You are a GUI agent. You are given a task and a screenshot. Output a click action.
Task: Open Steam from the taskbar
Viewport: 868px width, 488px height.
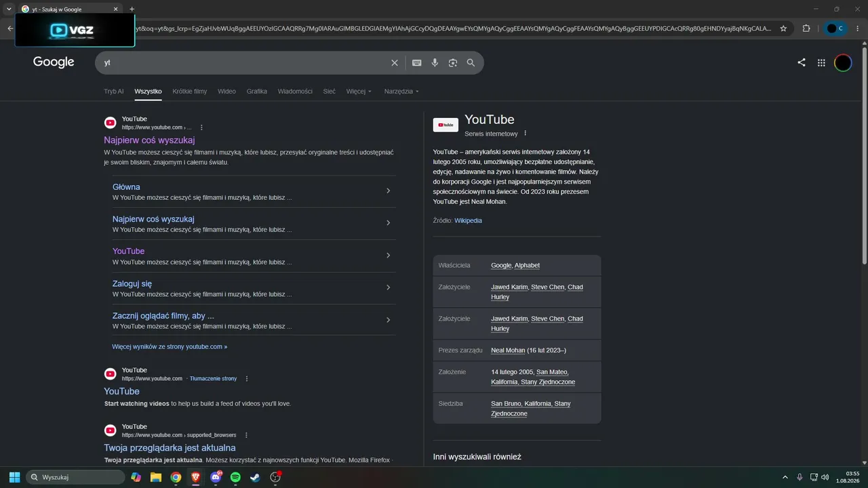[x=255, y=477]
